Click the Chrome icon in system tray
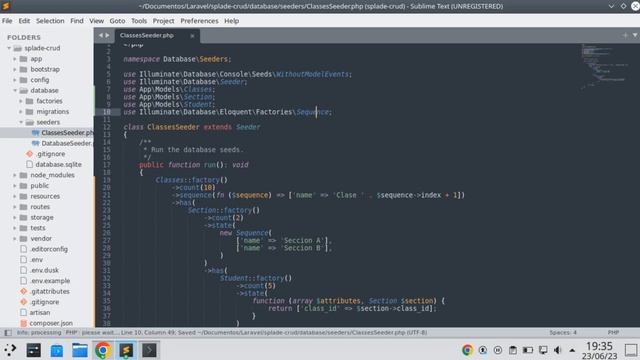The image size is (640, 360). [467, 350]
